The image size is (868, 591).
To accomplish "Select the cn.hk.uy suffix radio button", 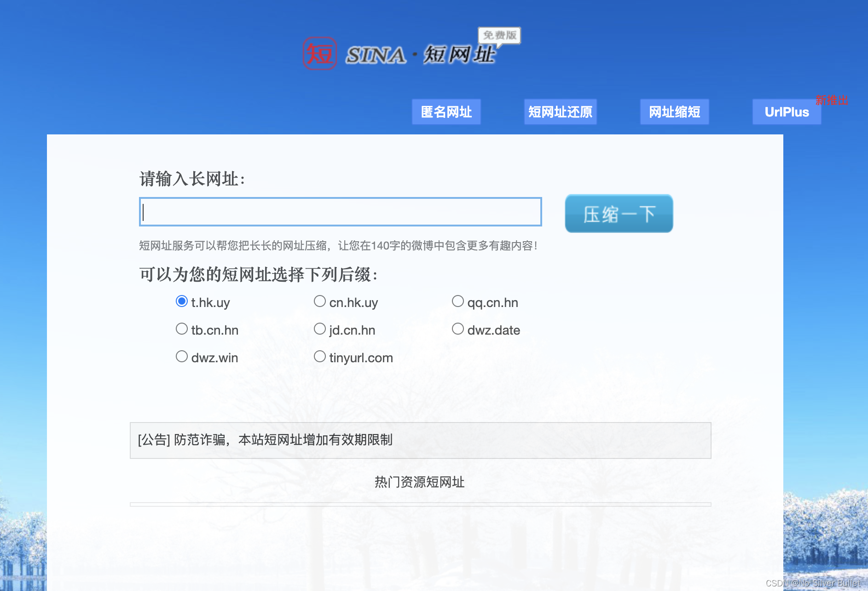I will coord(320,301).
